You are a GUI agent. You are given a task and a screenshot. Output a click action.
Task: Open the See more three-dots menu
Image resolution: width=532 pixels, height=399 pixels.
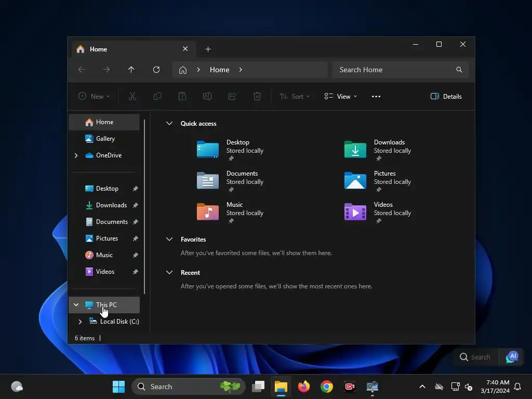click(376, 96)
